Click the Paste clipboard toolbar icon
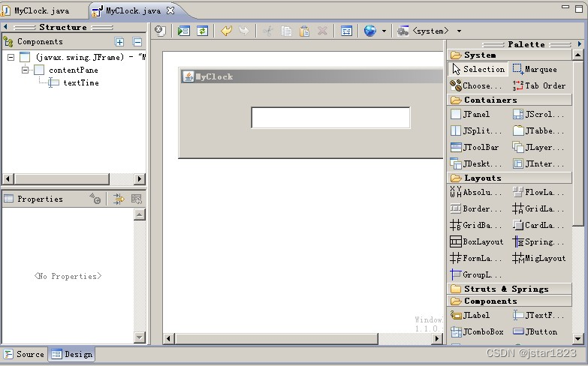The image size is (588, 366). (x=304, y=31)
